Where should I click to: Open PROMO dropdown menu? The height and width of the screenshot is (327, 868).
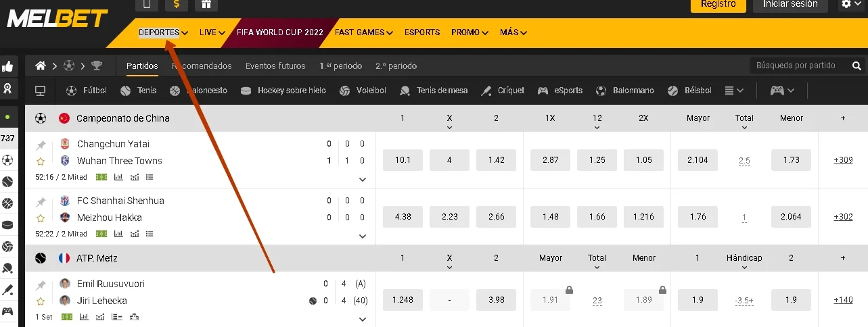tap(470, 32)
